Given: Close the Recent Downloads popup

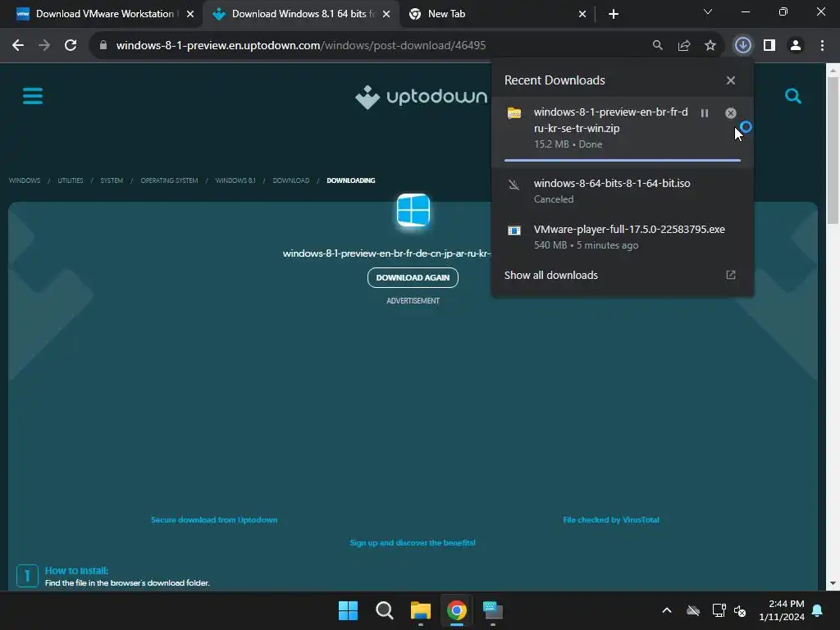Looking at the screenshot, I should 730,80.
